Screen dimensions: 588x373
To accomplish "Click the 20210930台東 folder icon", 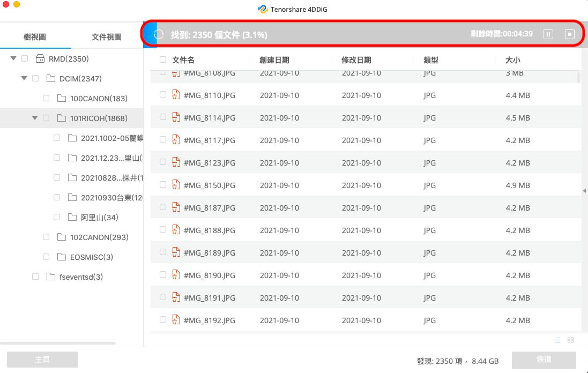I will point(72,197).
